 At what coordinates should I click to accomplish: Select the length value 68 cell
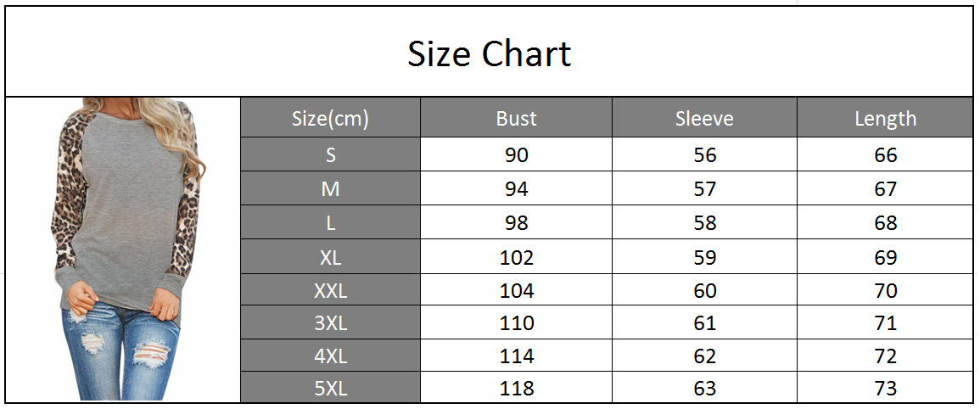point(885,223)
